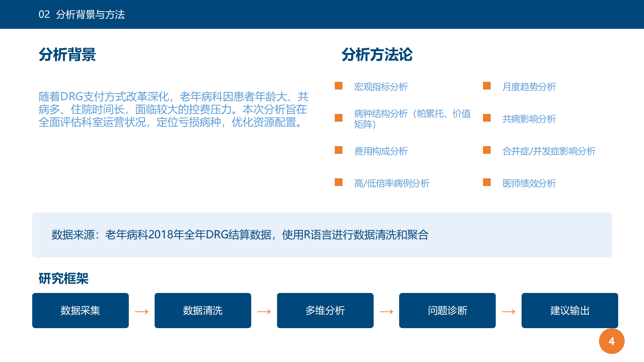Click the orange bullet beside 病种结构分析
644x362 pixels.
click(x=338, y=118)
